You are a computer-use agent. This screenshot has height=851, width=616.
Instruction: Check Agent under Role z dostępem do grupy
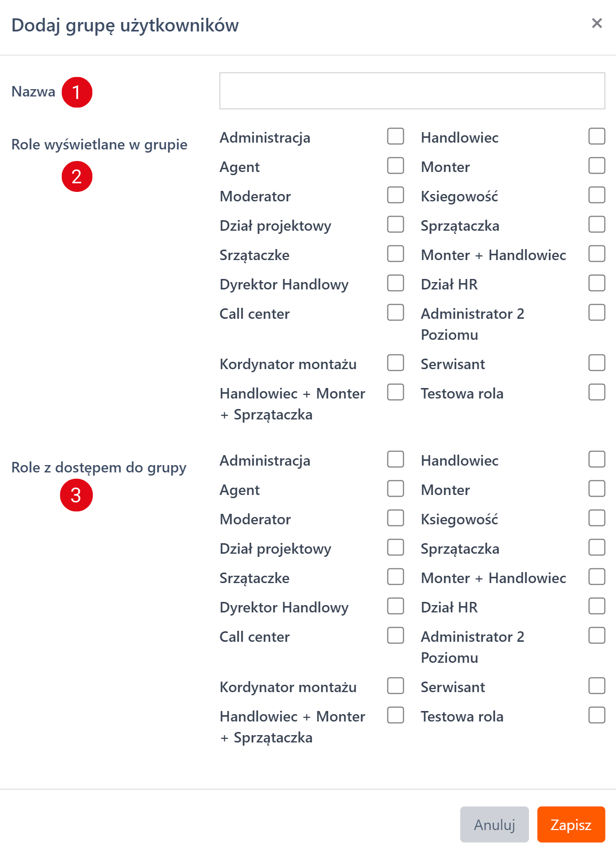(395, 489)
